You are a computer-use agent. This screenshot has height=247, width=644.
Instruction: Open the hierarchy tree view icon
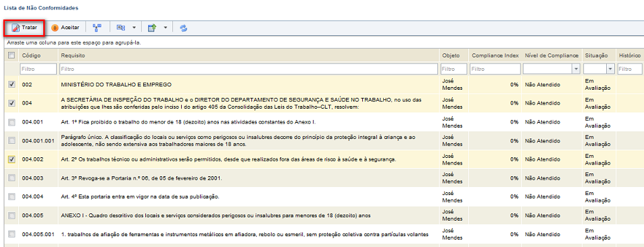(97, 28)
